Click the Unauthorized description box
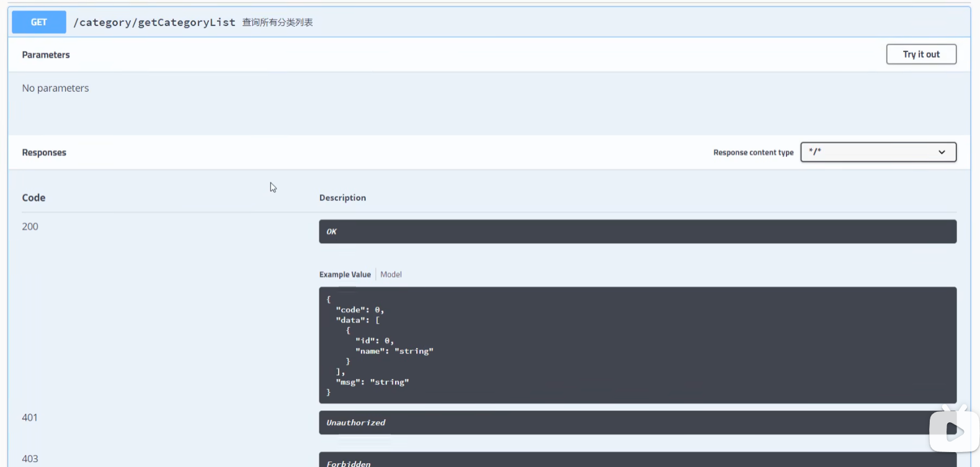The width and height of the screenshot is (980, 467). tap(638, 422)
